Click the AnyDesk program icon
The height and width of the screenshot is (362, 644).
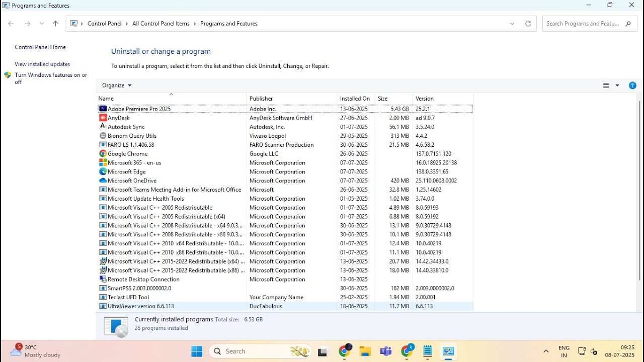tap(103, 118)
